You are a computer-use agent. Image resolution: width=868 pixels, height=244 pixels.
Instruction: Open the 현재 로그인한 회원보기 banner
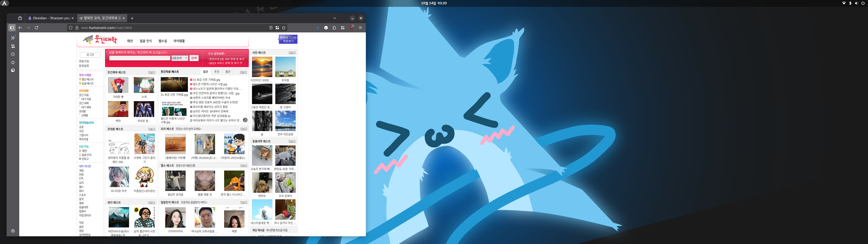[x=288, y=39]
